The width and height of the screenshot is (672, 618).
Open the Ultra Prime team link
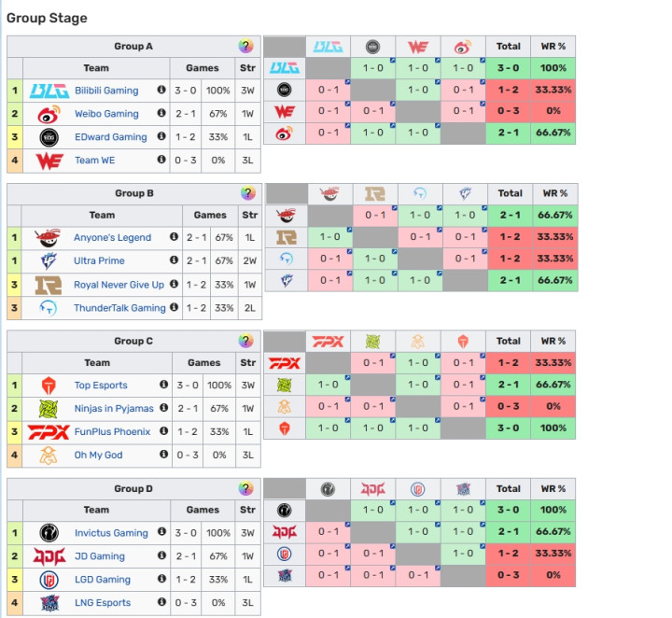click(99, 260)
